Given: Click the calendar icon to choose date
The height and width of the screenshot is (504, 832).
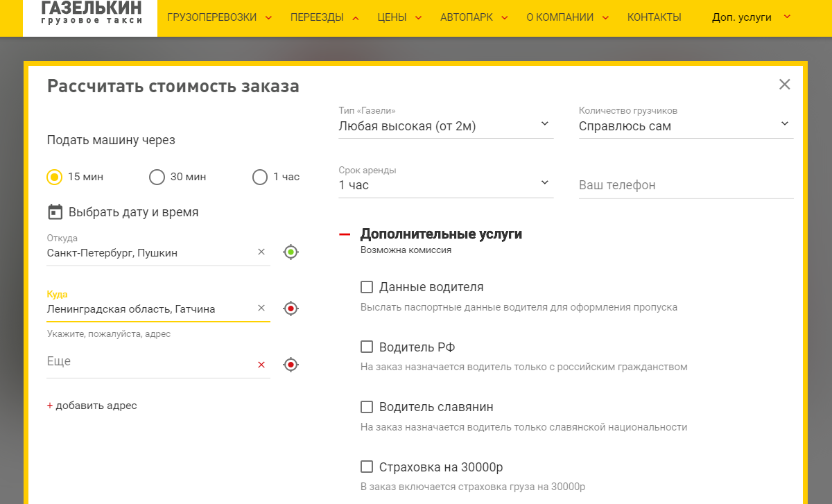Looking at the screenshot, I should point(55,212).
